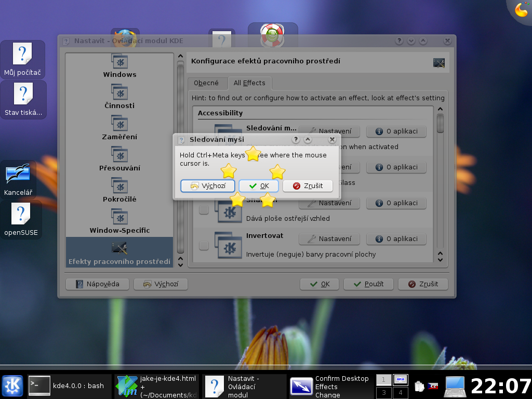
Task: Click the Nápověda button
Action: pyautogui.click(x=97, y=284)
